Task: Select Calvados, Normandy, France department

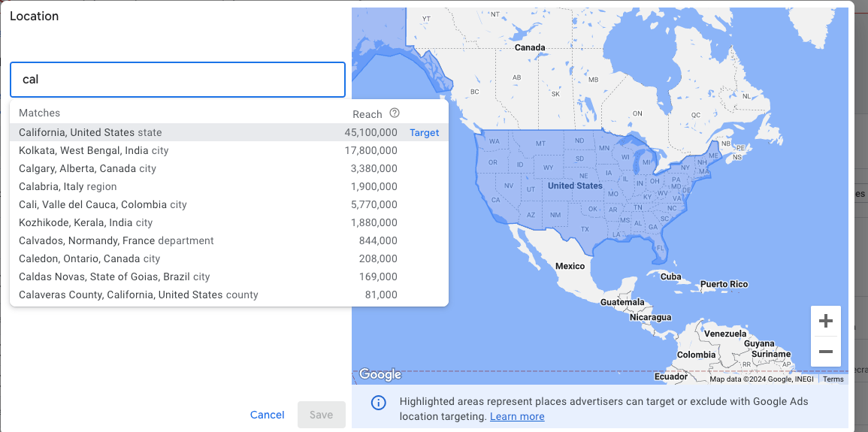Action: [x=229, y=240]
